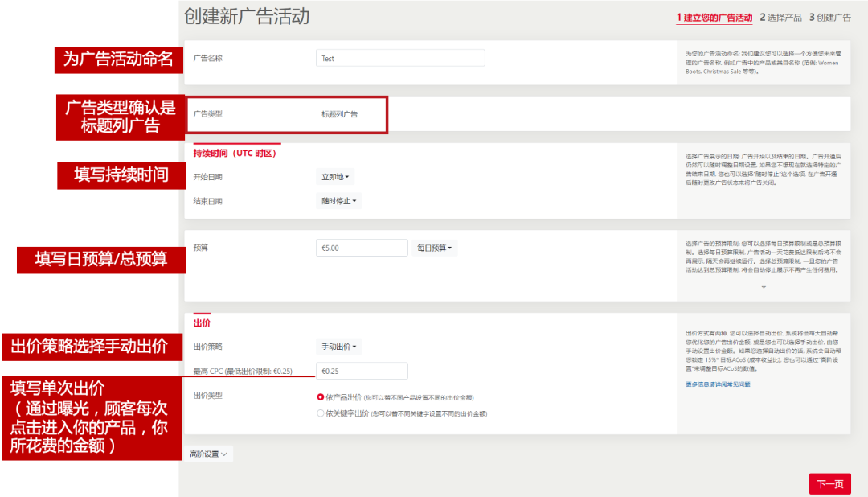This screenshot has height=497, width=868.
Task: Click the "出价" section heading
Action: coord(200,321)
